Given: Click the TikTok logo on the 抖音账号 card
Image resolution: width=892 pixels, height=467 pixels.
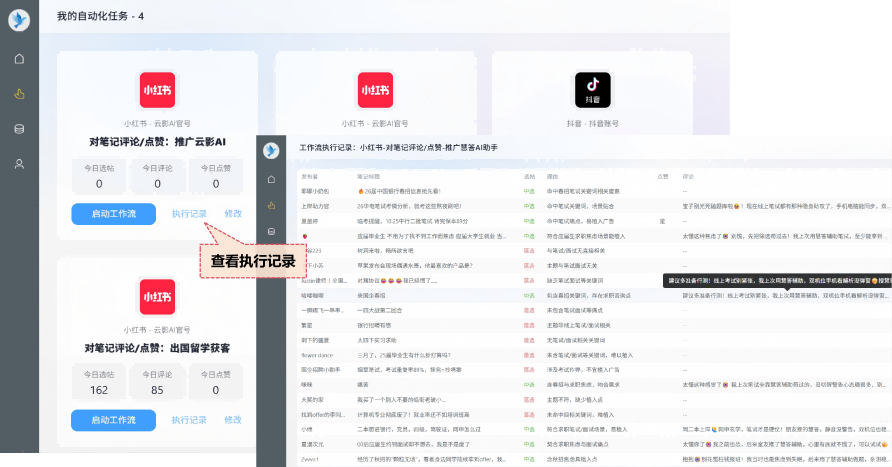Looking at the screenshot, I should pyautogui.click(x=593, y=90).
